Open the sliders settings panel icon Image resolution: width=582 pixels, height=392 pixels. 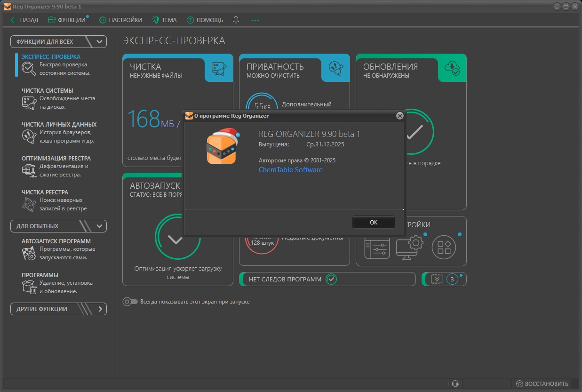(377, 248)
